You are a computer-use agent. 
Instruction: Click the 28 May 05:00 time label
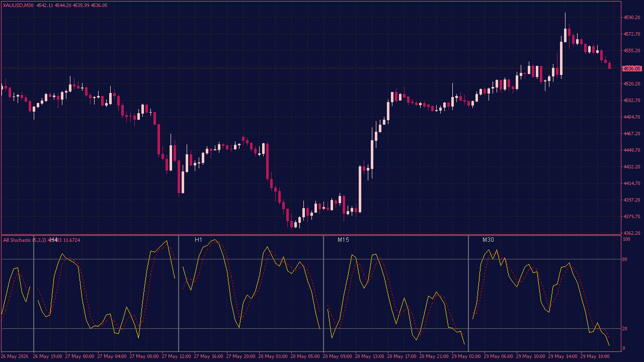pyautogui.click(x=305, y=356)
